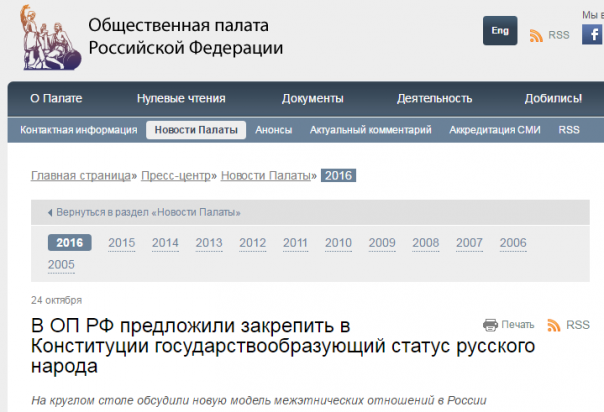Switch site language with Eng button
The height and width of the screenshot is (412, 604).
point(500,30)
